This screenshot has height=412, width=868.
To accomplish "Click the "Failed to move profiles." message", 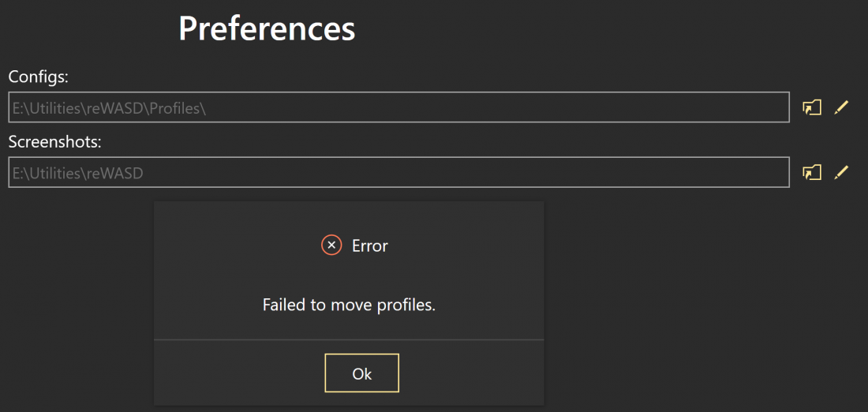I will coord(350,305).
